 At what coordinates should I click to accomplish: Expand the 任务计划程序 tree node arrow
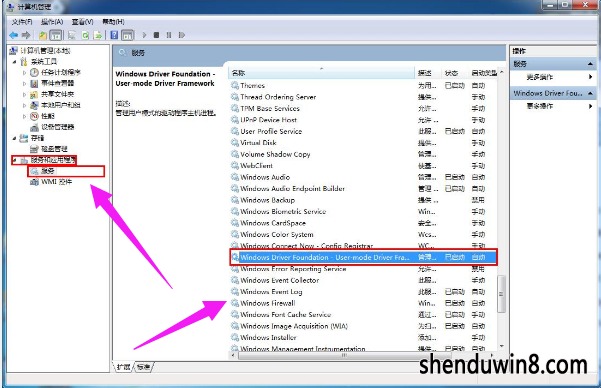point(24,72)
